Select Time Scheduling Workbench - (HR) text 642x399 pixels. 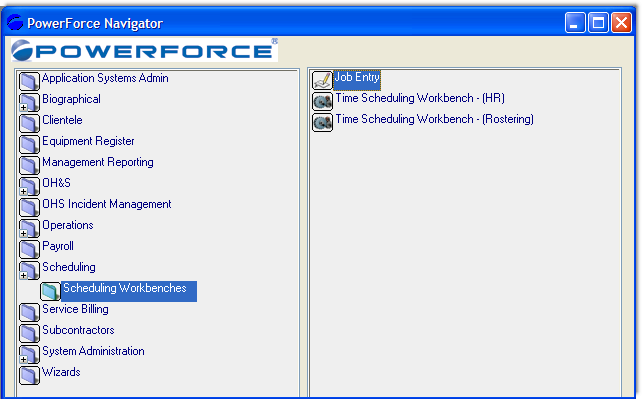click(x=420, y=98)
